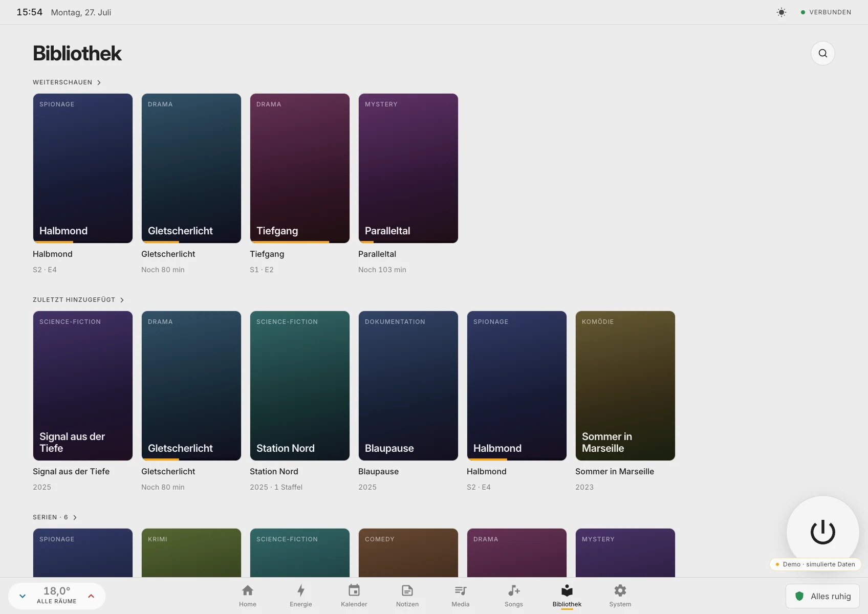Go to the Home tab

(248, 596)
